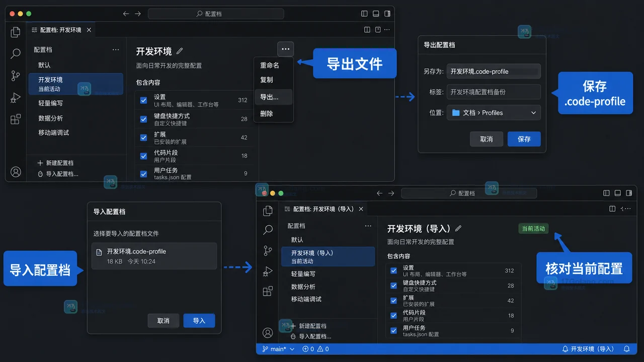
Task: Choose 导出... from the context menu
Action: (274, 97)
